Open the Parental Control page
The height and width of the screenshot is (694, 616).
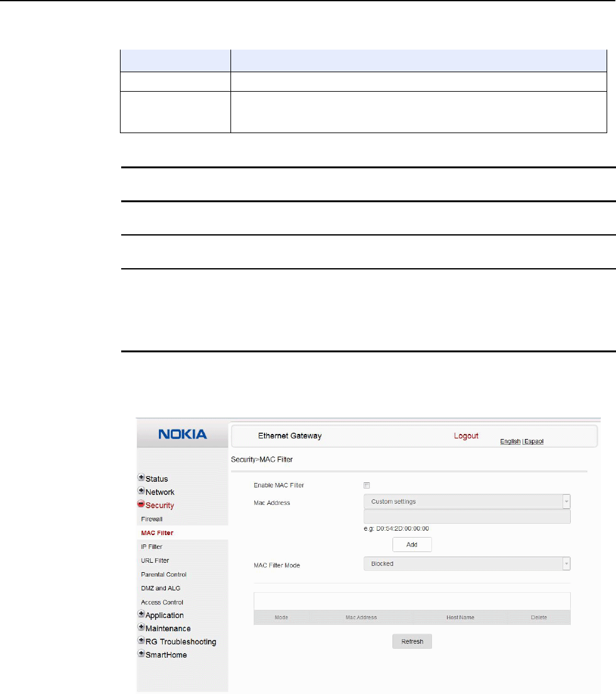pos(164,575)
